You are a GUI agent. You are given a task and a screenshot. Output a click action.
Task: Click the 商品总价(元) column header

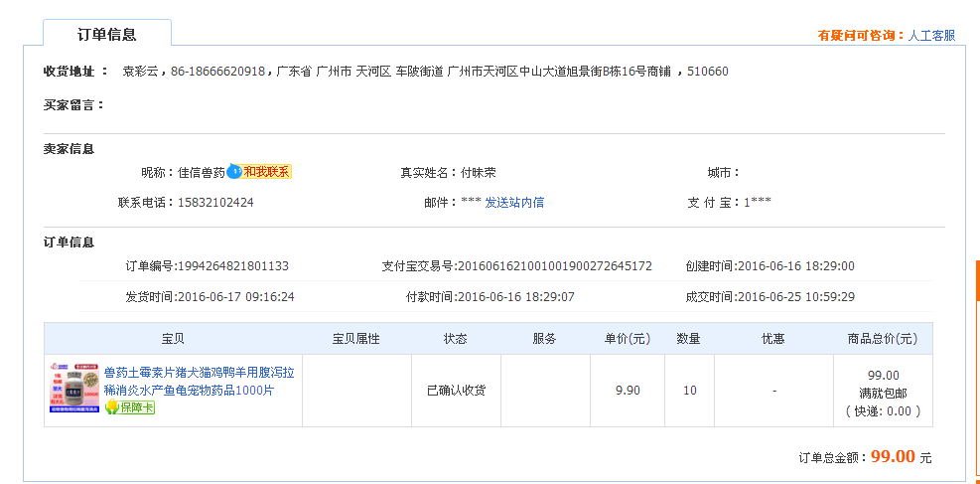[883, 339]
